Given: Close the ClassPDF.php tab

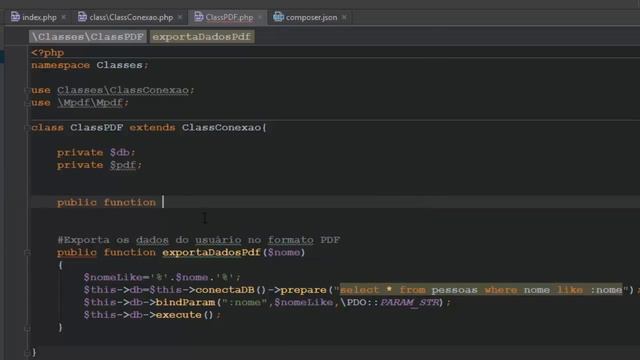Looking at the screenshot, I should (260, 17).
